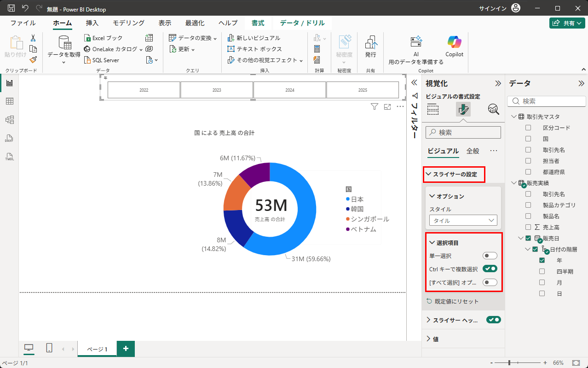The height and width of the screenshot is (368, 588).
Task: Toggle スライサー ヘッダー switch
Action: pos(494,320)
